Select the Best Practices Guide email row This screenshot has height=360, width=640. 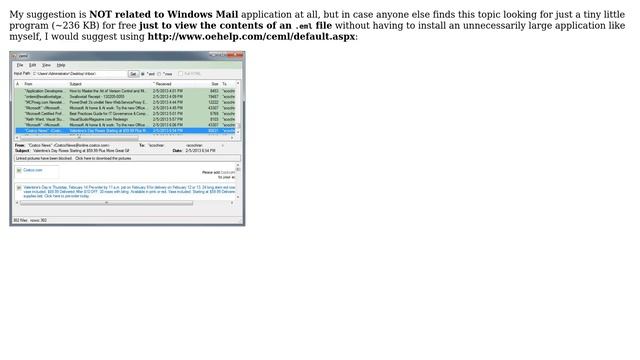[125, 113]
